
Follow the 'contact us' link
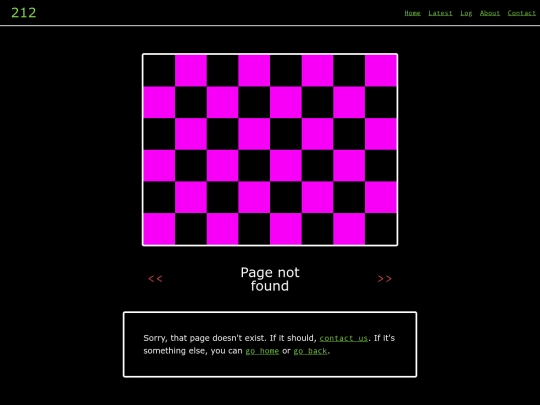click(x=343, y=338)
